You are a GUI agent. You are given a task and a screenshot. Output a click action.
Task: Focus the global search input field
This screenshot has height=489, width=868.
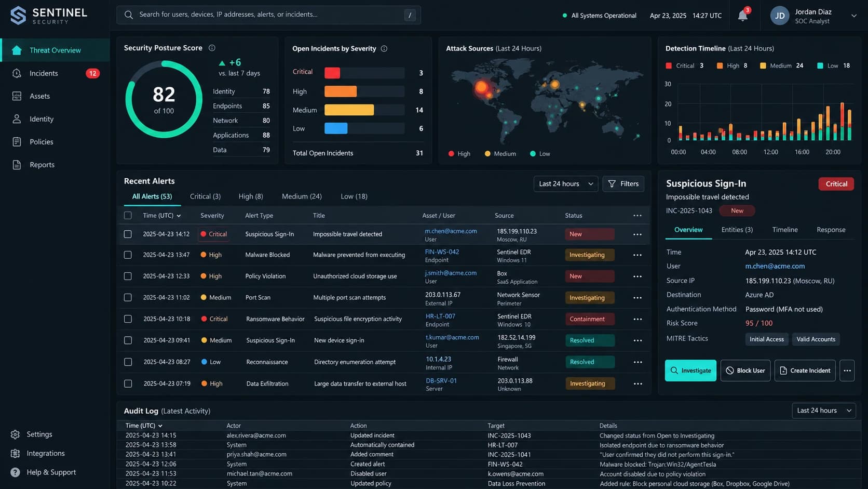(x=268, y=15)
